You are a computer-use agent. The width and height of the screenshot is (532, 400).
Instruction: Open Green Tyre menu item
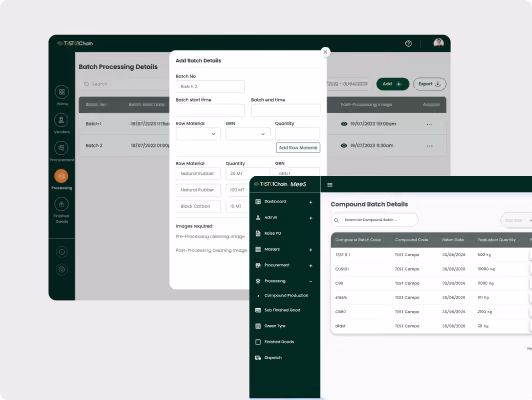pos(275,326)
